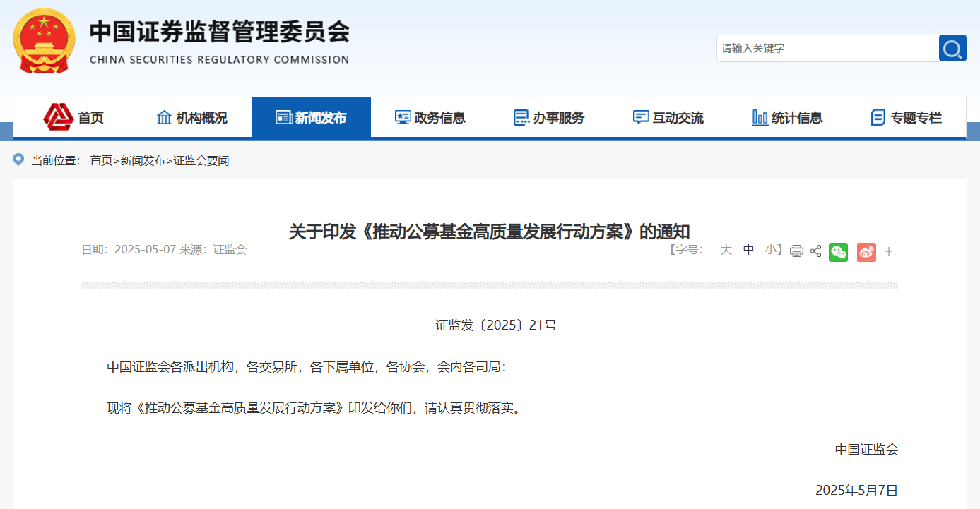Image resolution: width=980 pixels, height=509 pixels.
Task: Click the search magnifier button
Action: coord(952,48)
